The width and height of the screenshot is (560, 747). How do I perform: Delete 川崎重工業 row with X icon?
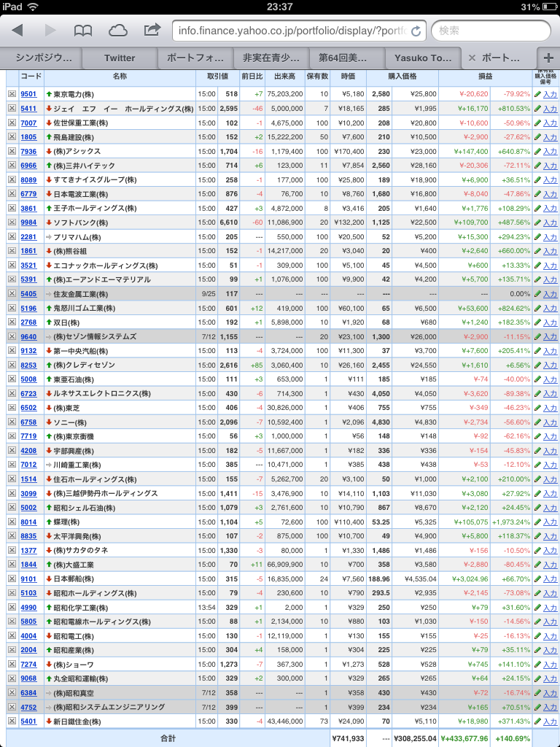pyautogui.click(x=12, y=465)
